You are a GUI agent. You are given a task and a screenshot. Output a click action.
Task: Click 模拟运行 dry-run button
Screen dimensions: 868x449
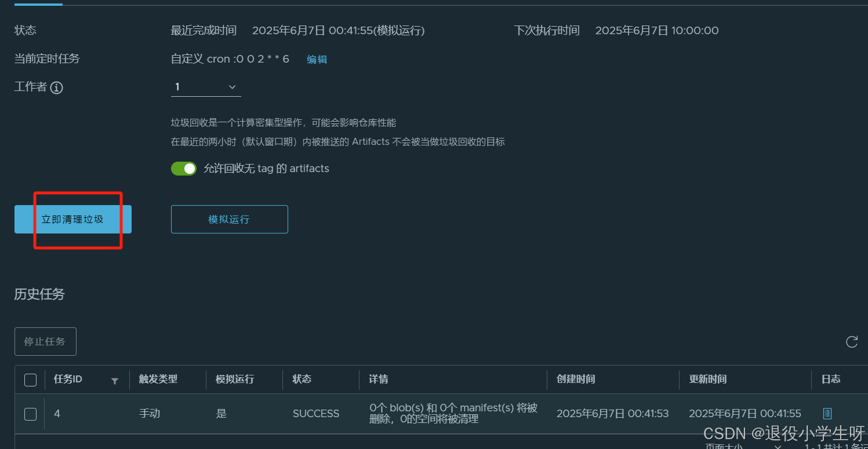click(x=229, y=219)
